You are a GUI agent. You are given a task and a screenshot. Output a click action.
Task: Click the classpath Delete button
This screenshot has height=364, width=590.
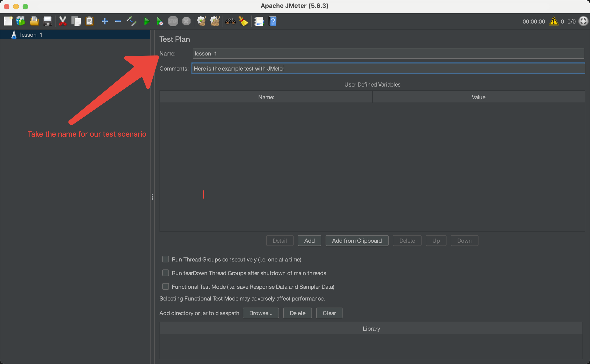tap(297, 313)
